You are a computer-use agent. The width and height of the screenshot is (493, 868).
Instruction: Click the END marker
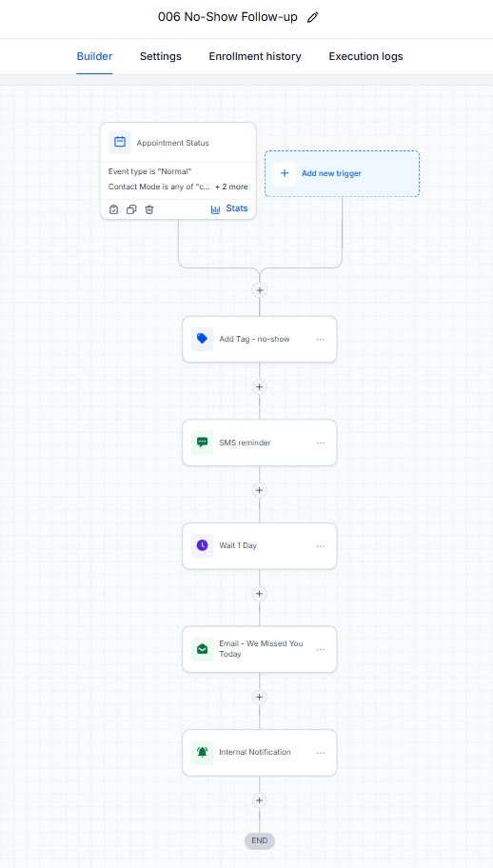tap(260, 841)
